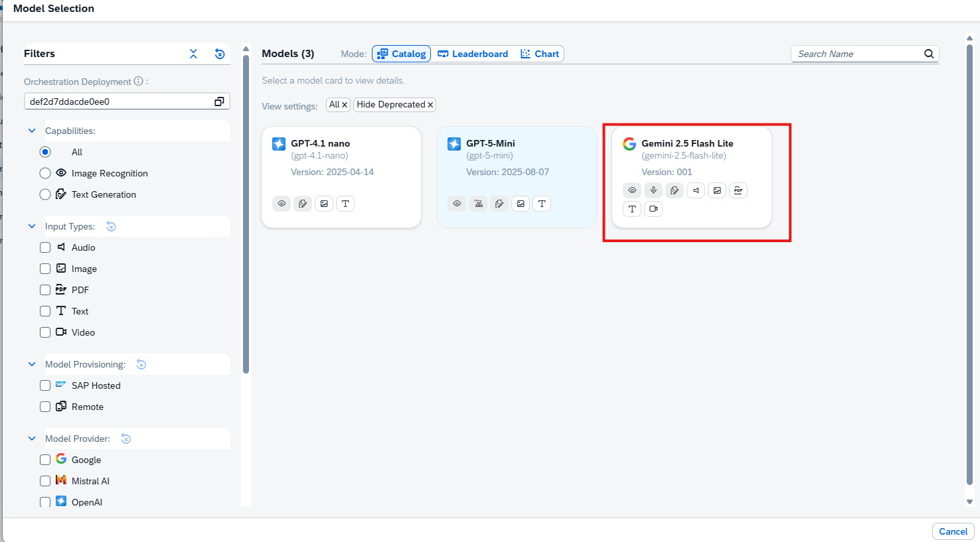Open the GPT-5-Mini model card
Image resolution: width=980 pixels, height=542 pixels.
517,177
